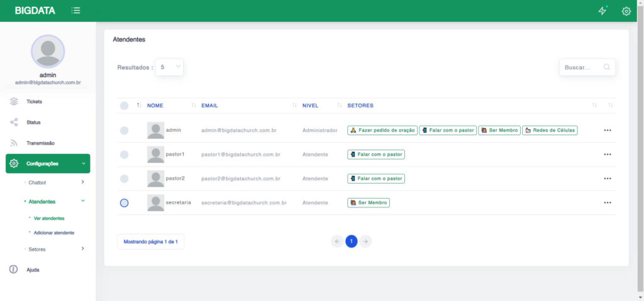Focus the Buscar search input field
The width and height of the screenshot is (644, 301).
click(587, 67)
